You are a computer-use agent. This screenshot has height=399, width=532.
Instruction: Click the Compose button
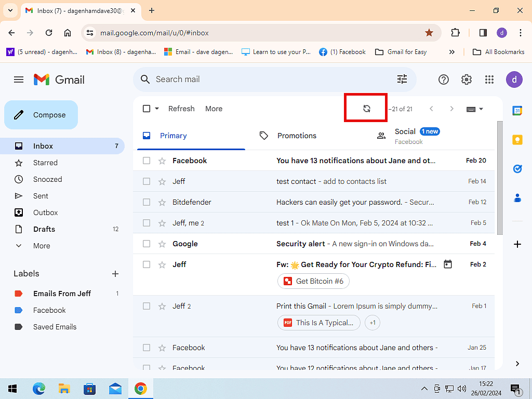pos(41,115)
